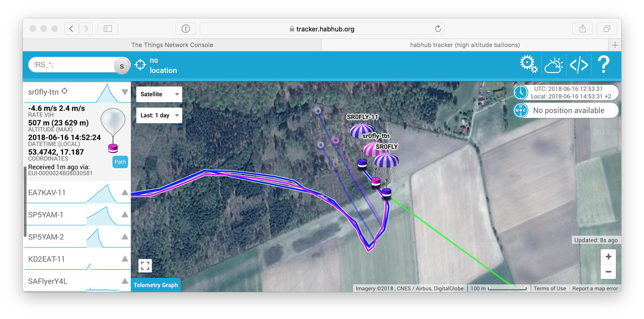Click the compass icon beside No position available
Viewport: 644px width, 319px height.
coord(521,110)
